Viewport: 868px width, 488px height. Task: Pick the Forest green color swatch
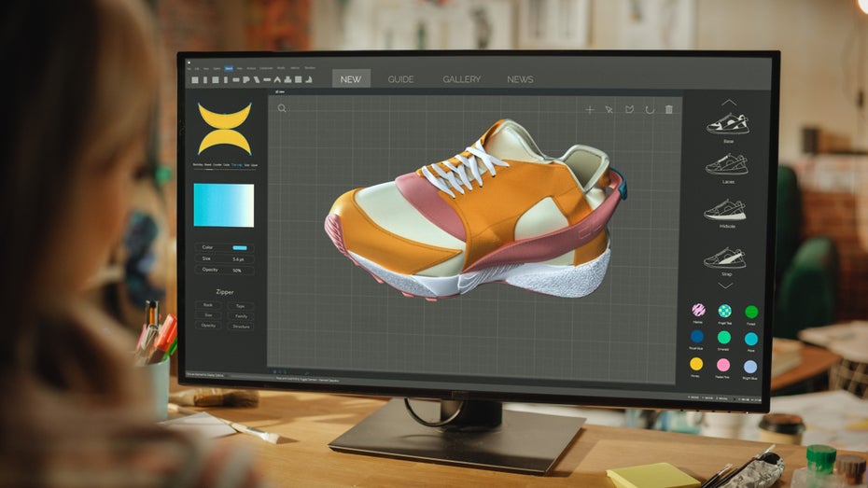click(751, 312)
